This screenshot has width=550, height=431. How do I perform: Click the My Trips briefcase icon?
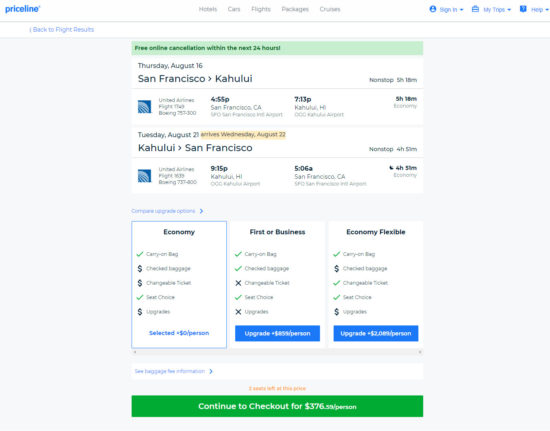point(475,9)
